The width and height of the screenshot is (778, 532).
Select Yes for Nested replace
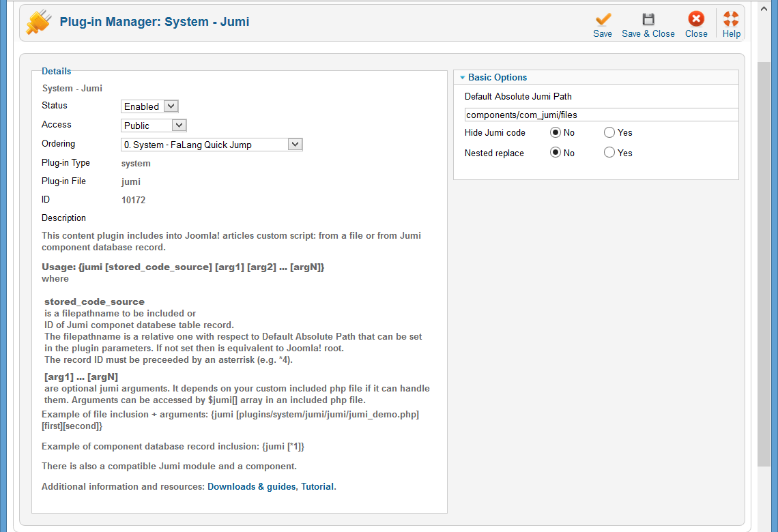(x=609, y=153)
